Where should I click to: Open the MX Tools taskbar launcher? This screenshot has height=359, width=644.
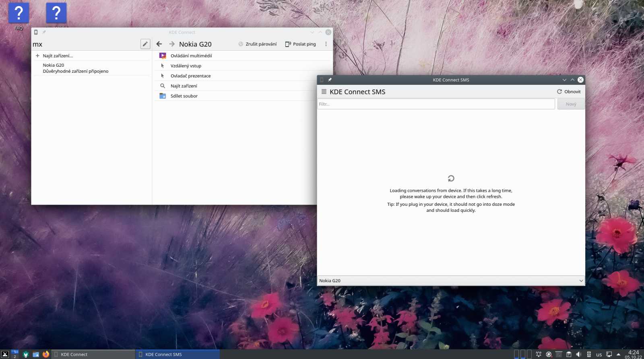[26, 354]
